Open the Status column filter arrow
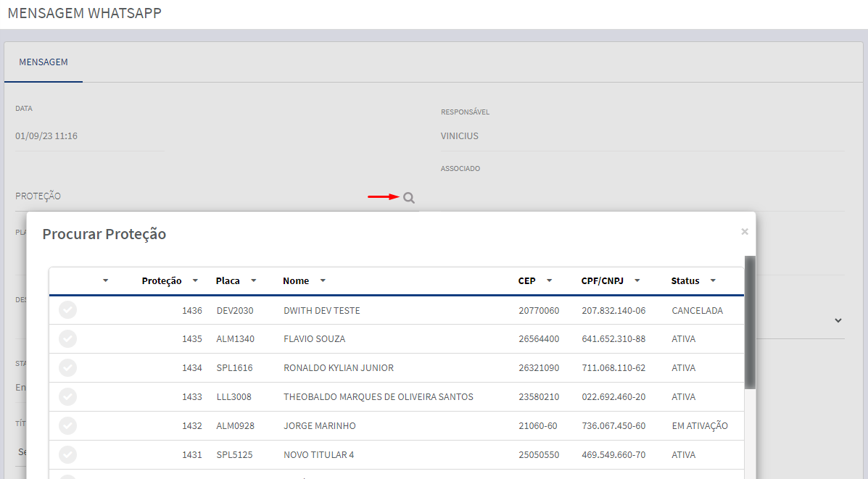Screen dimensions: 868x479 [713, 280]
